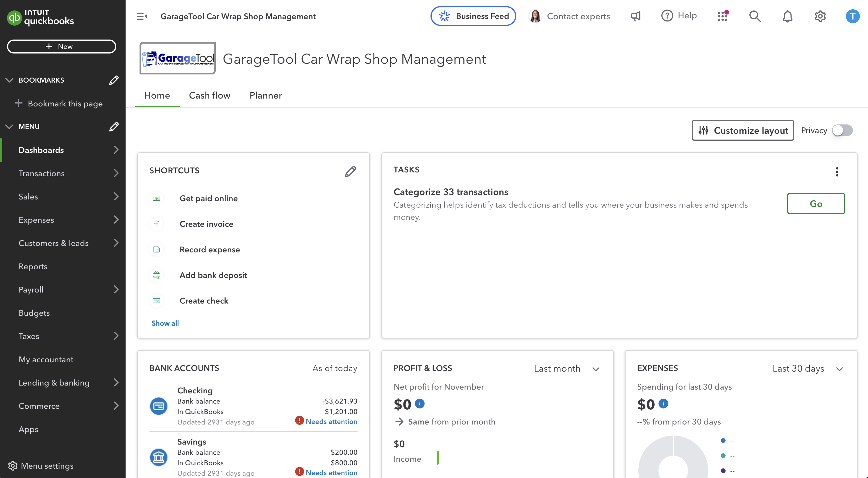Expand the Dashboards submenu arrow

coord(116,150)
